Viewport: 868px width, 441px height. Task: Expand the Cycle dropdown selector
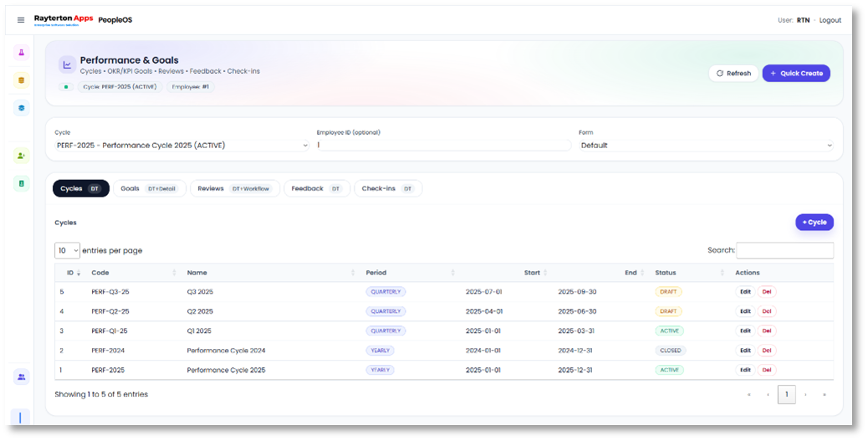point(181,146)
